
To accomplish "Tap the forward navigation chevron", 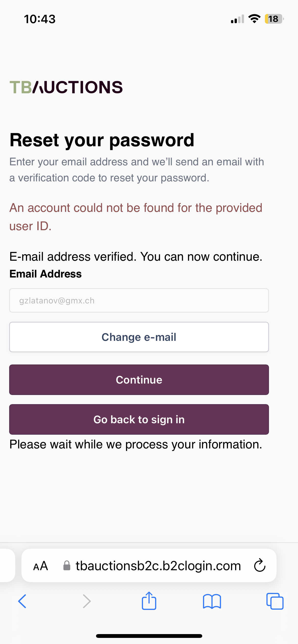I will pyautogui.click(x=87, y=601).
